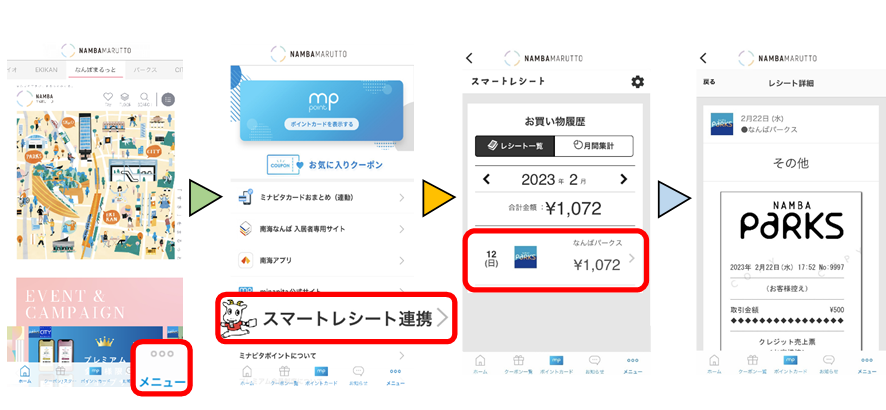This screenshot has height=410, width=886.
Task: Expand chevron of ミナピタカードおまとめ row
Action: [x=402, y=198]
